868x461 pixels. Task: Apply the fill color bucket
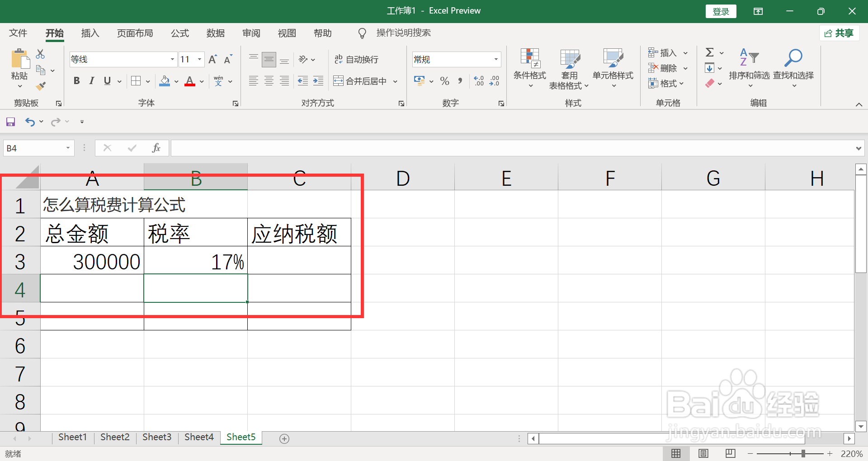click(165, 81)
